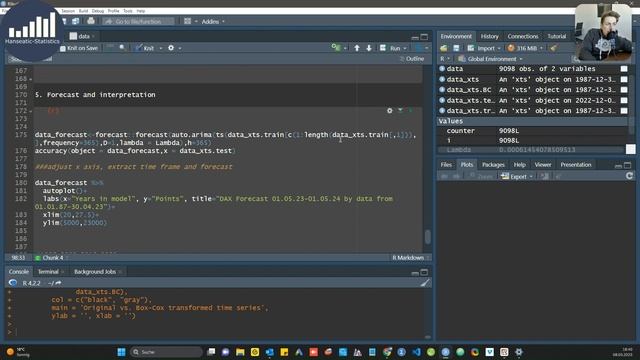Go to previous chunk with up arrow
Image resolution: width=640 pixels, height=360 pixels.
[x=357, y=48]
